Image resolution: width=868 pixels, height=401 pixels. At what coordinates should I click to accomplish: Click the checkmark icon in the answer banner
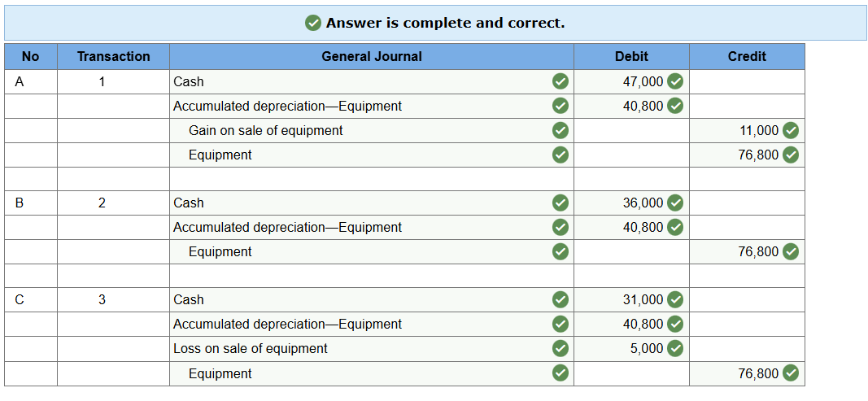pos(313,23)
